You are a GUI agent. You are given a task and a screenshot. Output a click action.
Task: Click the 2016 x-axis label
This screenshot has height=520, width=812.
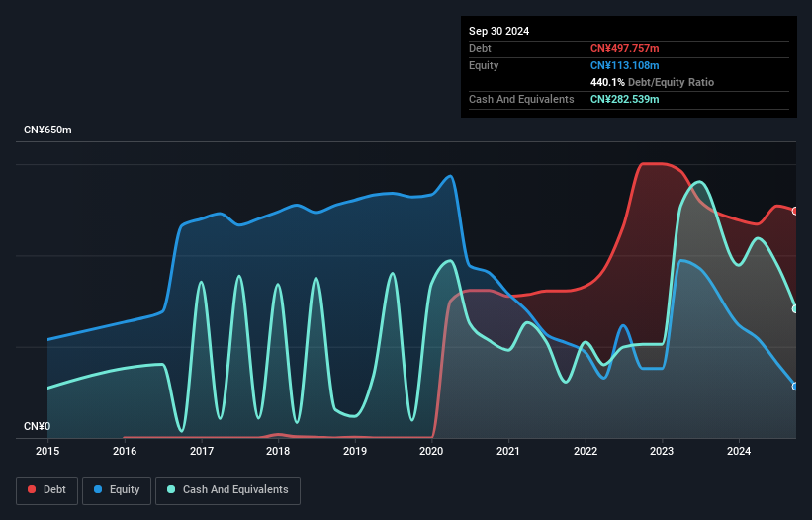coord(125,451)
